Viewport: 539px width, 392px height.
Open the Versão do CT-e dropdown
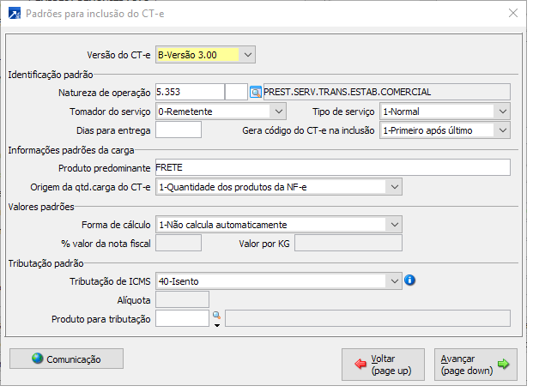click(x=247, y=55)
